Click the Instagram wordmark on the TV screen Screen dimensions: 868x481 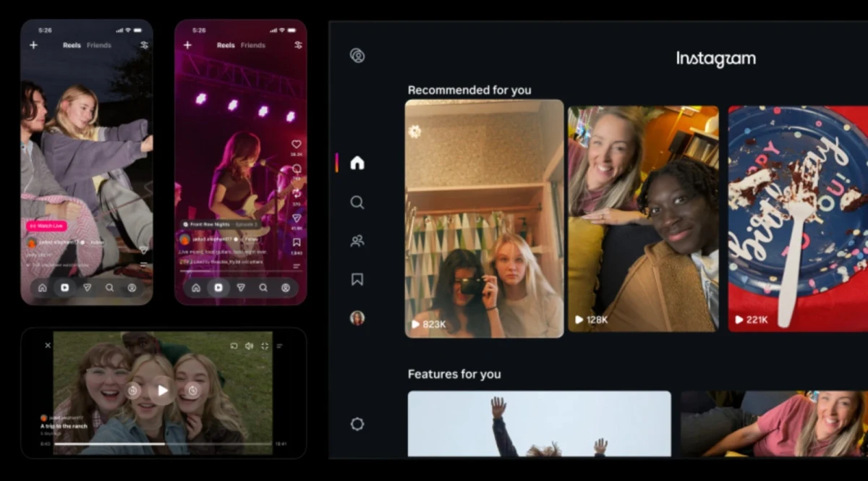(716, 59)
